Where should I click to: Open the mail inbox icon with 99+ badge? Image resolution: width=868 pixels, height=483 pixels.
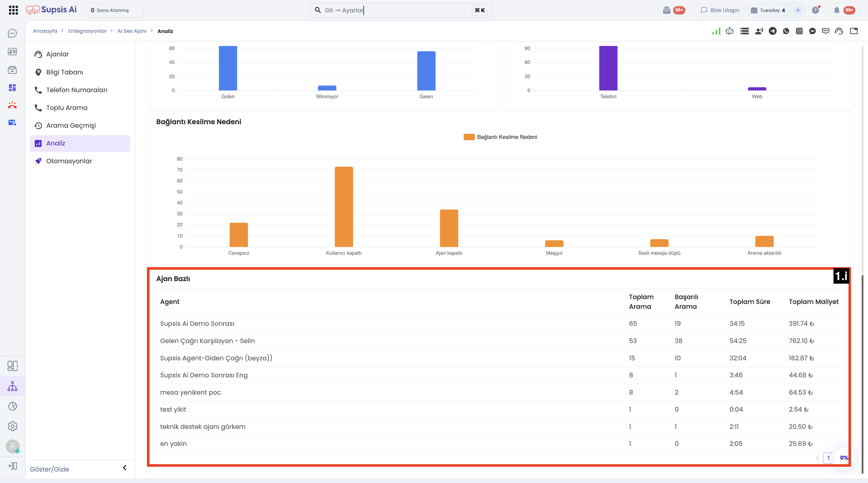click(666, 10)
